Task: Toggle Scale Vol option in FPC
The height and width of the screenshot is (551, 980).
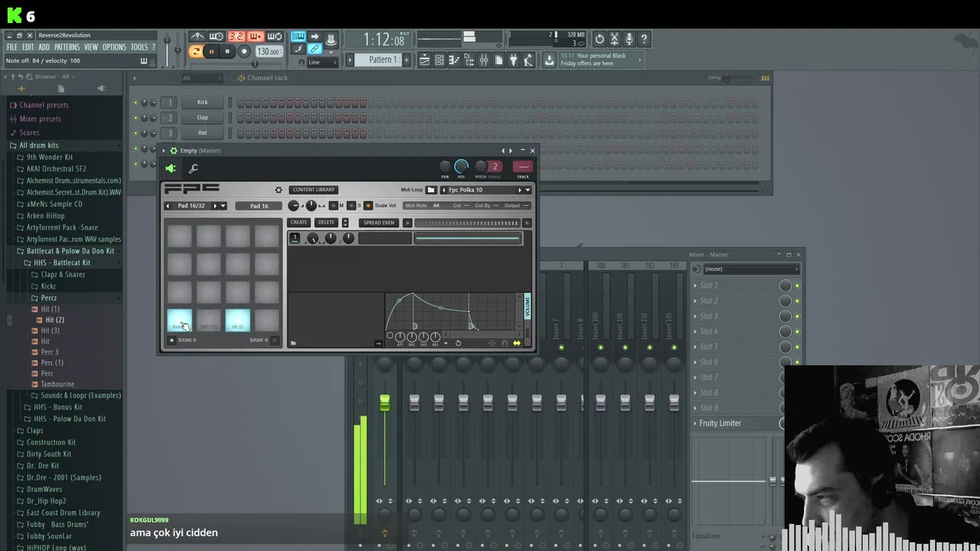Action: (x=368, y=206)
